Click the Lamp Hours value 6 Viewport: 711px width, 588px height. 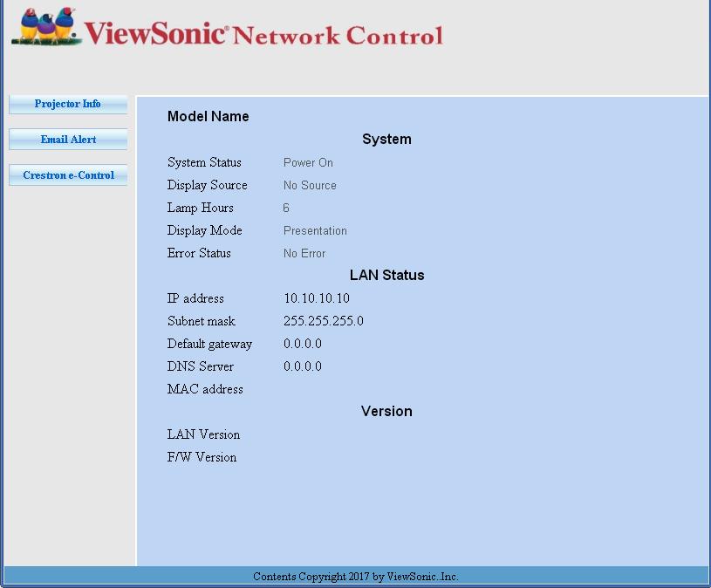(286, 208)
